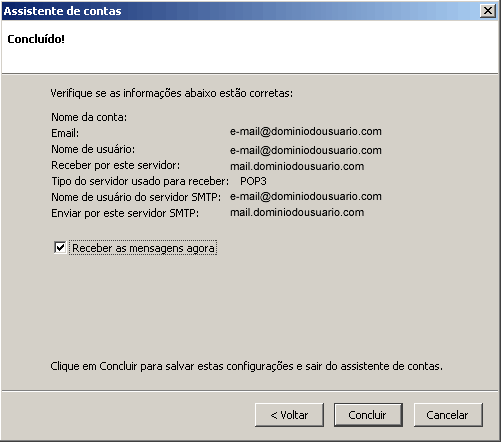Click the 'Tipo do servidor usado para receber' label
The height and width of the screenshot is (442, 501).
tap(140, 181)
